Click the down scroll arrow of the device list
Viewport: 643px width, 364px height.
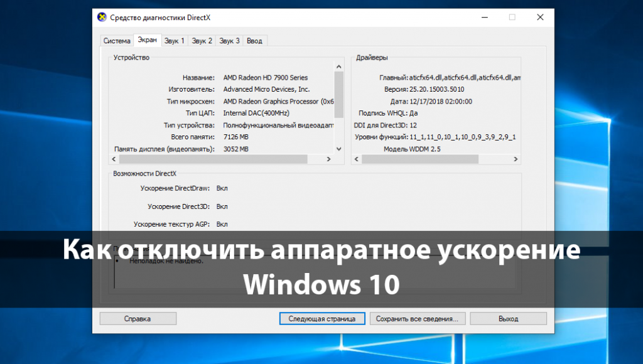point(339,149)
